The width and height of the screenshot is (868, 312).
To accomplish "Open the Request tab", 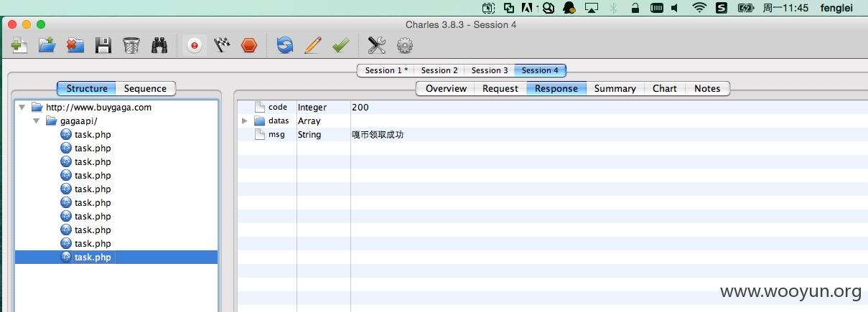I will coord(500,88).
